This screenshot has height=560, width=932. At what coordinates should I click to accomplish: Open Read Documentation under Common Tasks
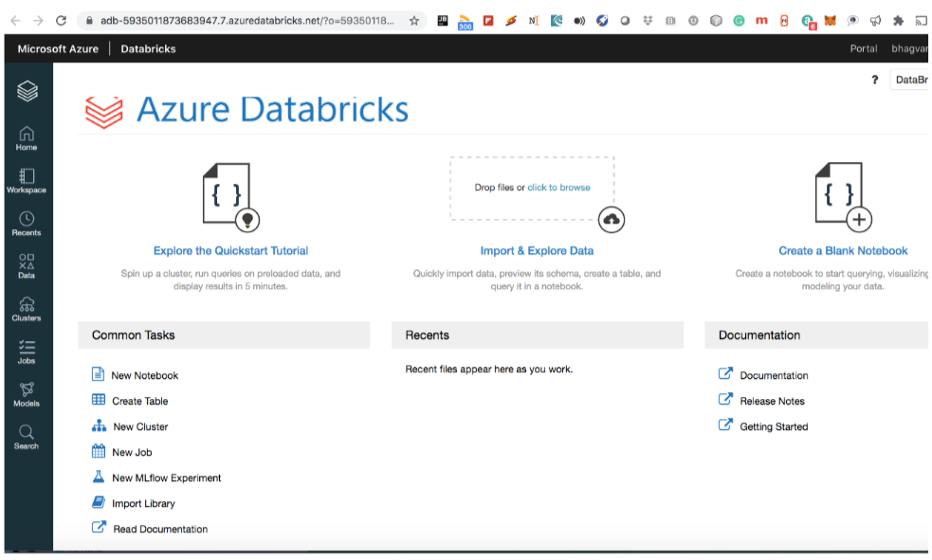[160, 529]
